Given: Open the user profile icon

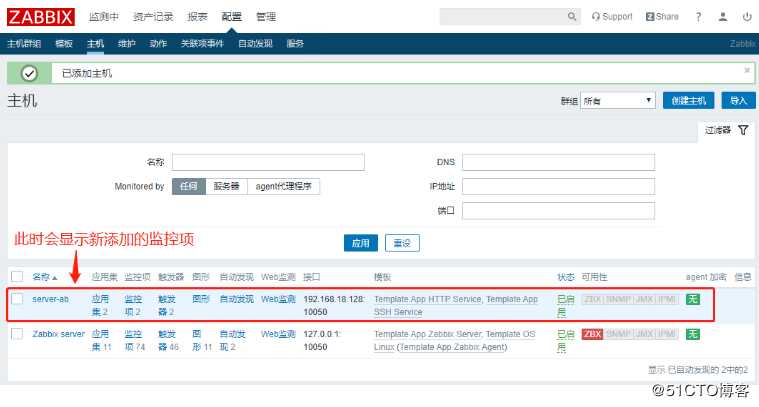Looking at the screenshot, I should coord(723,16).
